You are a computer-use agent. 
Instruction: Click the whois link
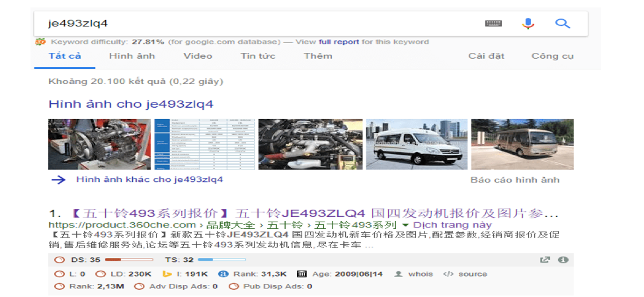point(421,274)
